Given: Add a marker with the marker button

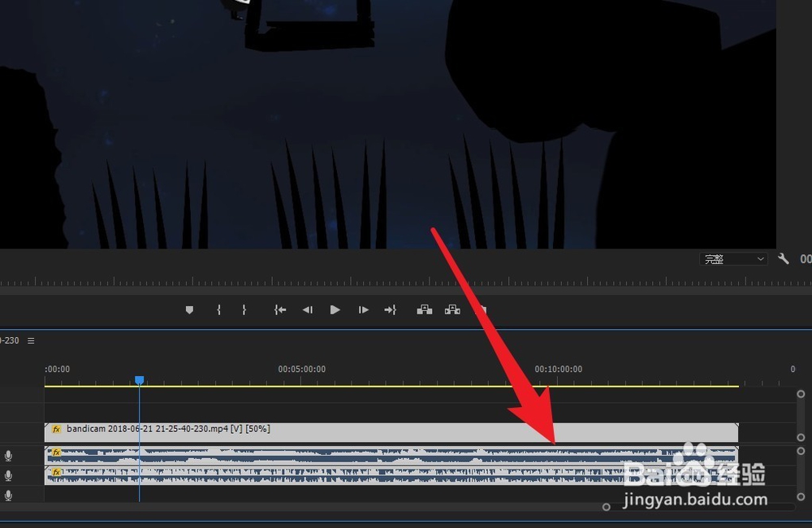Looking at the screenshot, I should point(189,309).
